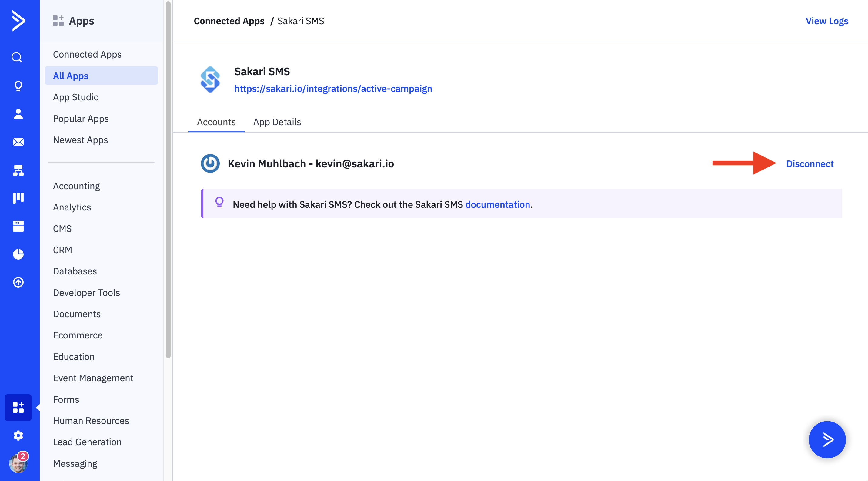Image resolution: width=868 pixels, height=481 pixels.
Task: Choose the Human Resources category
Action: tap(91, 421)
